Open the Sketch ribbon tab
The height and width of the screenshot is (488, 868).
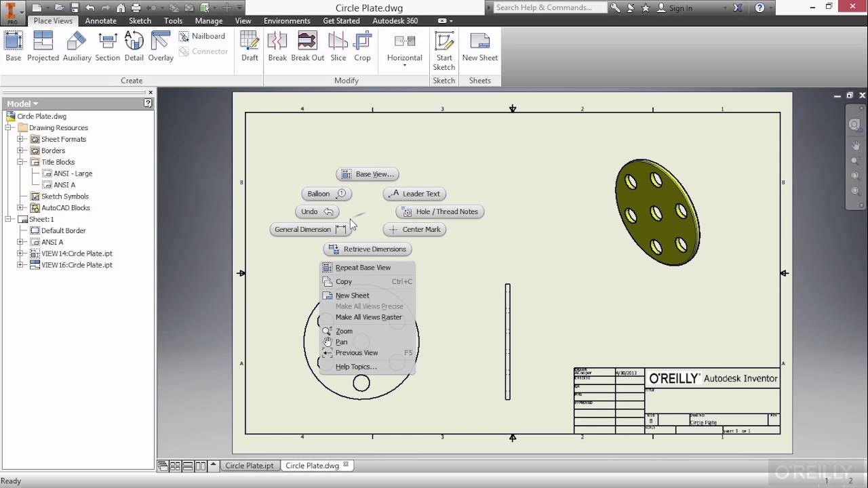pyautogui.click(x=140, y=21)
